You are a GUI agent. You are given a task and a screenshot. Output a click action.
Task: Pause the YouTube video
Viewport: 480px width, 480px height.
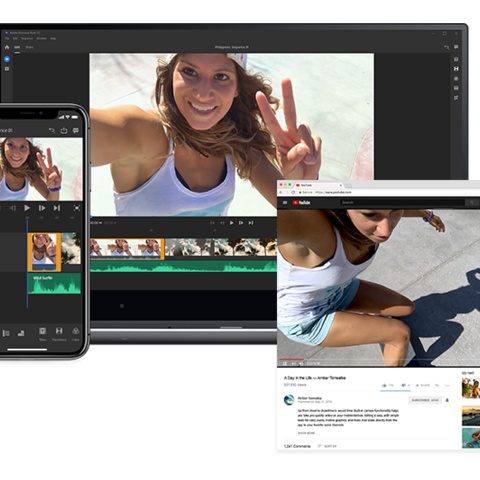coord(285,363)
